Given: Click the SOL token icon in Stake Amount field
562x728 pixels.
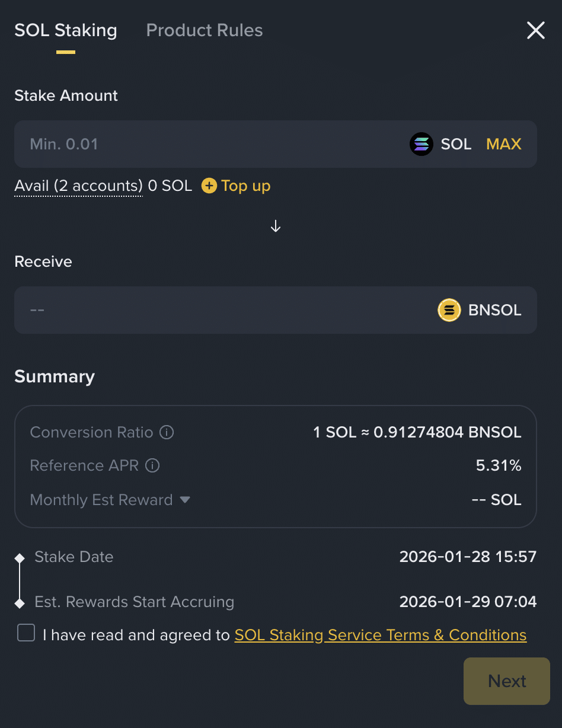Looking at the screenshot, I should click(x=421, y=143).
